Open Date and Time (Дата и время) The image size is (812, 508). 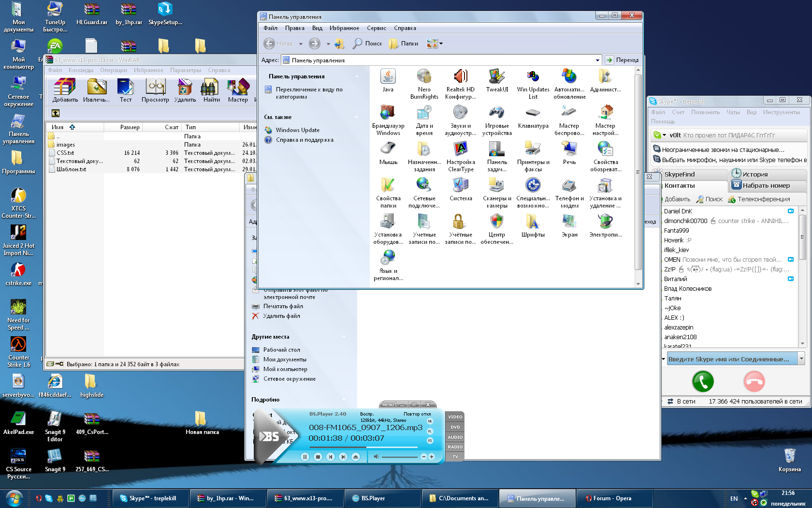(424, 120)
